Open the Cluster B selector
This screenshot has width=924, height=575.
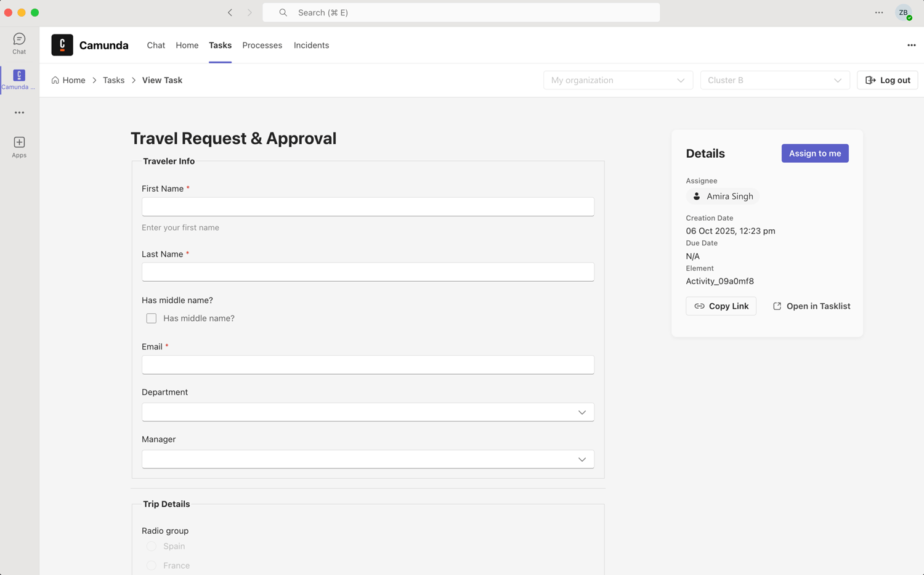point(774,80)
